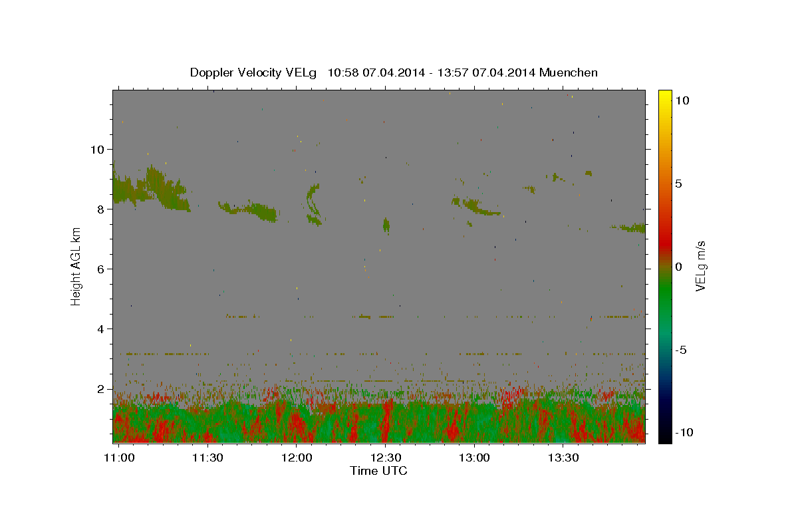The width and height of the screenshot is (798, 532).
Task: Click the large cloud echo near 8.5 km at 11:10
Action: (152, 189)
